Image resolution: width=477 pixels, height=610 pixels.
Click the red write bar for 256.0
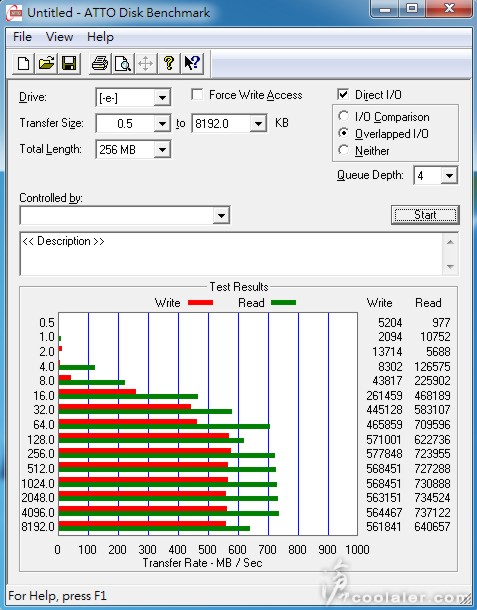point(144,450)
